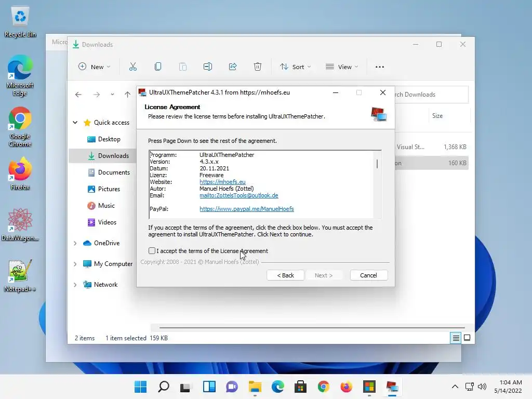Show hidden system tray icons
532x399 pixels.
coord(455,387)
